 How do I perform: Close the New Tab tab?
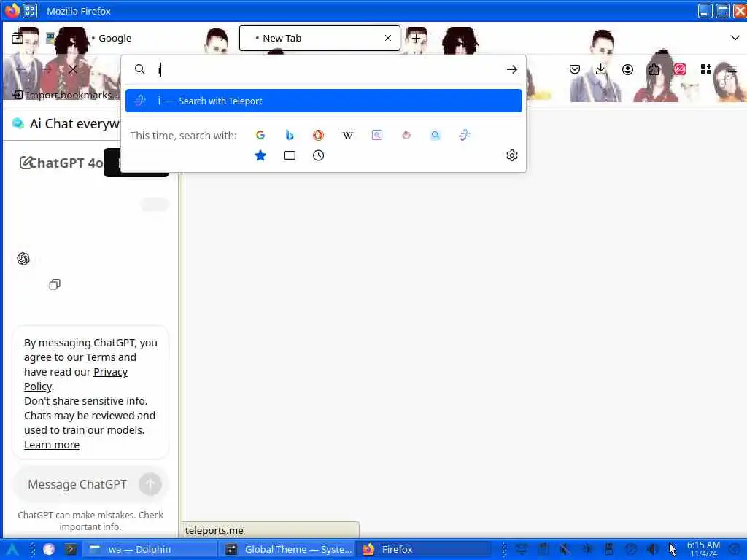tap(388, 38)
